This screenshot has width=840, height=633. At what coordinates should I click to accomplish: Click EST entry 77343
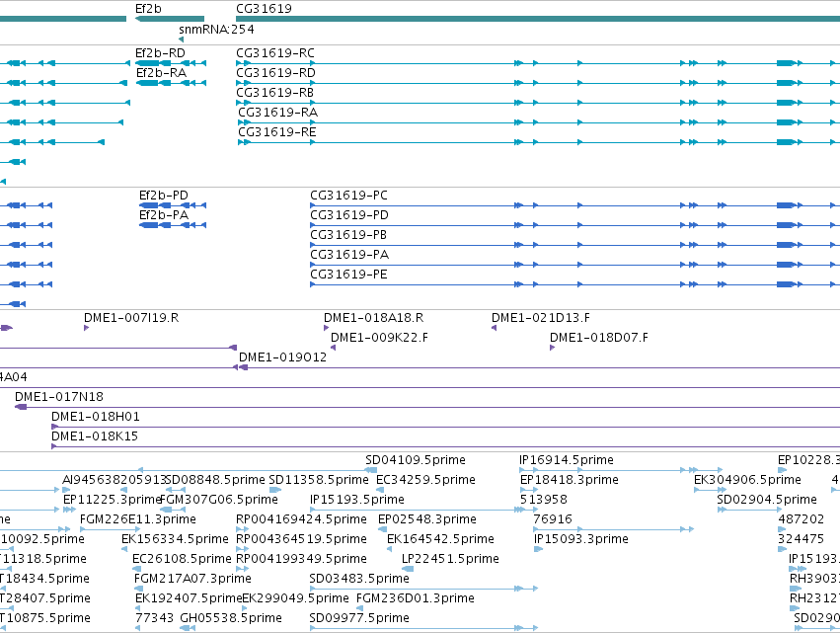[155, 619]
